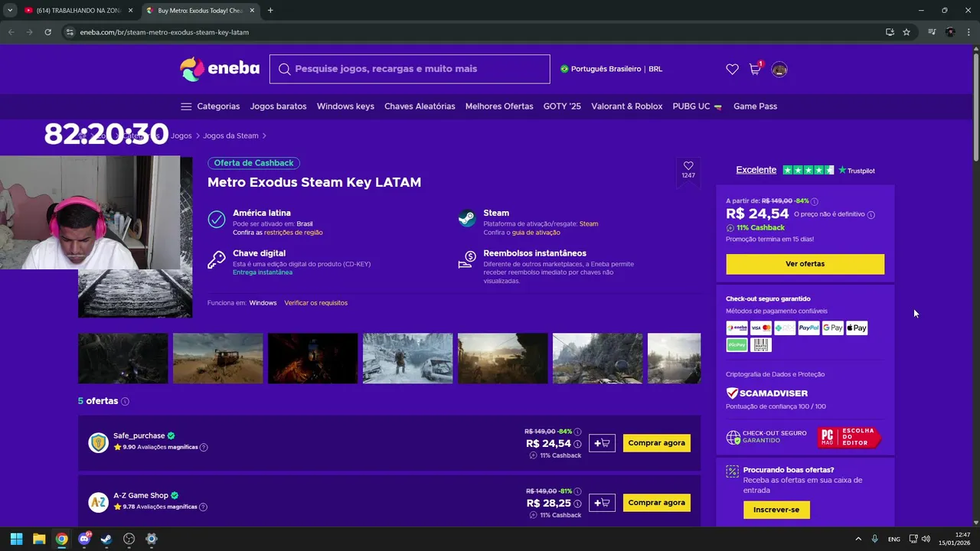Click the Scamadviser trust logo

(767, 393)
